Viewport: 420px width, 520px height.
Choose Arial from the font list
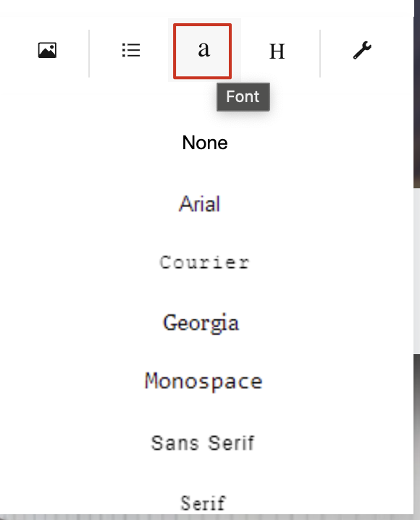coord(200,204)
